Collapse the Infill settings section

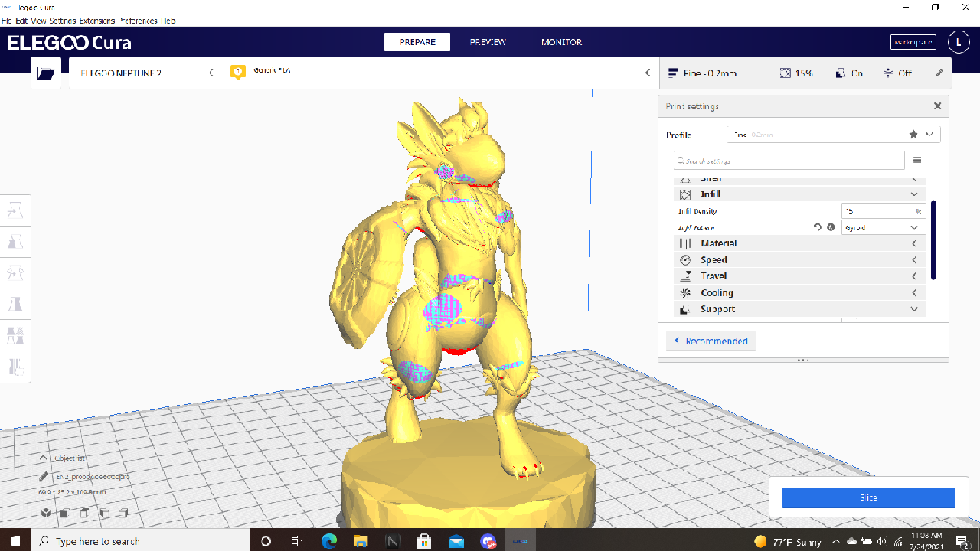pos(800,194)
